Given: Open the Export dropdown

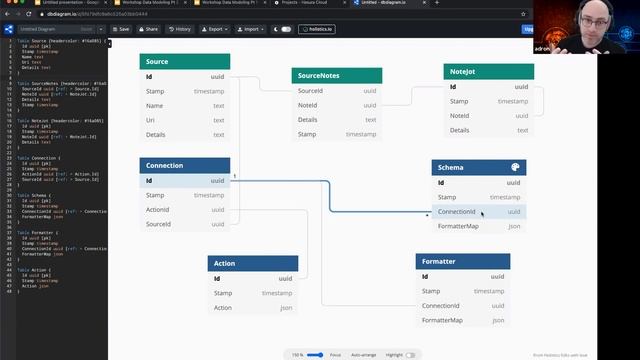Looking at the screenshot, I should [215, 29].
